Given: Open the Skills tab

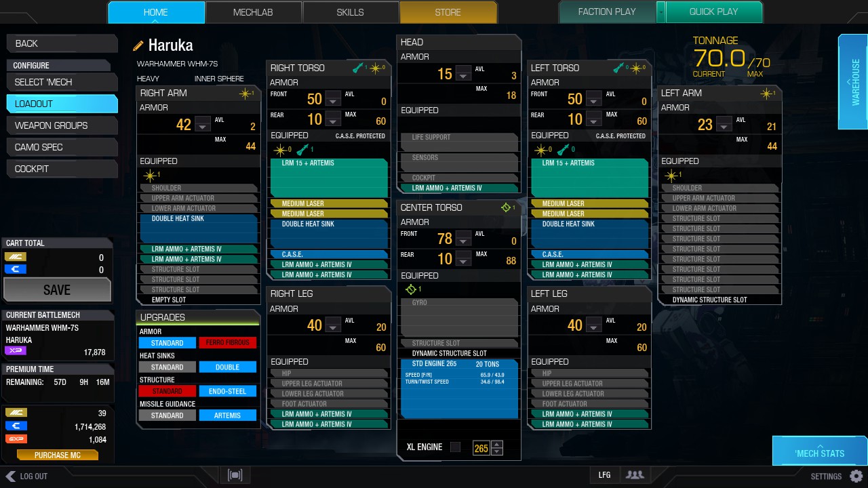Looking at the screenshot, I should (x=350, y=12).
